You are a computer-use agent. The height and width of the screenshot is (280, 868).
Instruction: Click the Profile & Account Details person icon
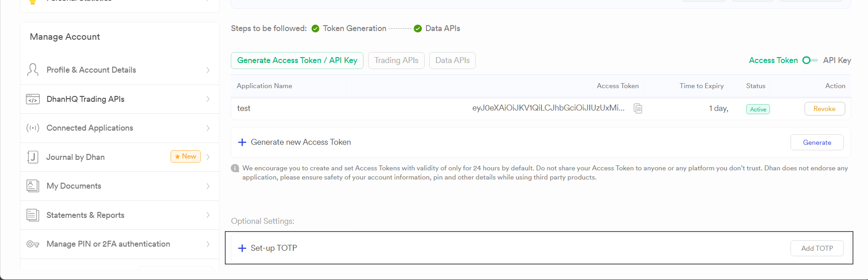coord(33,70)
